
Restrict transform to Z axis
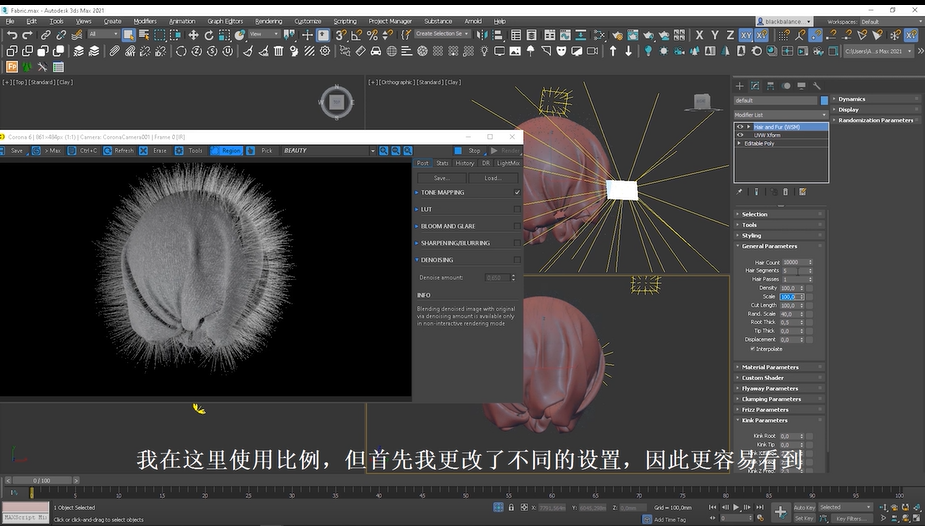(730, 35)
